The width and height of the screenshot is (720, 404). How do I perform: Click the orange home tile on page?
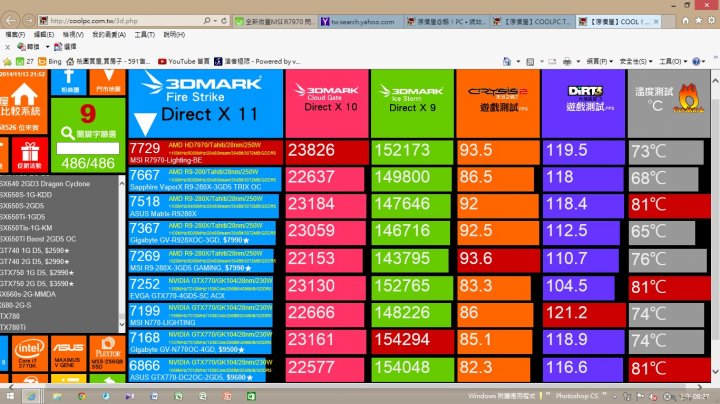23,102
